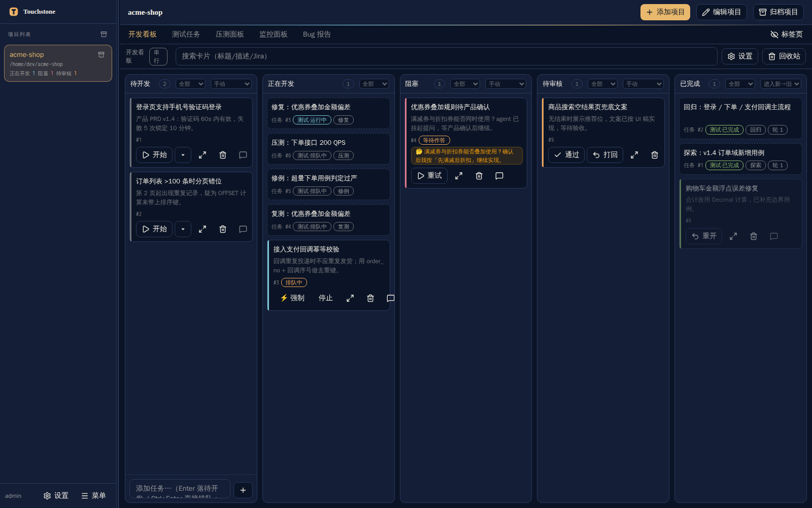
Task: Toggle the 串行 mode switch
Action: point(158,56)
